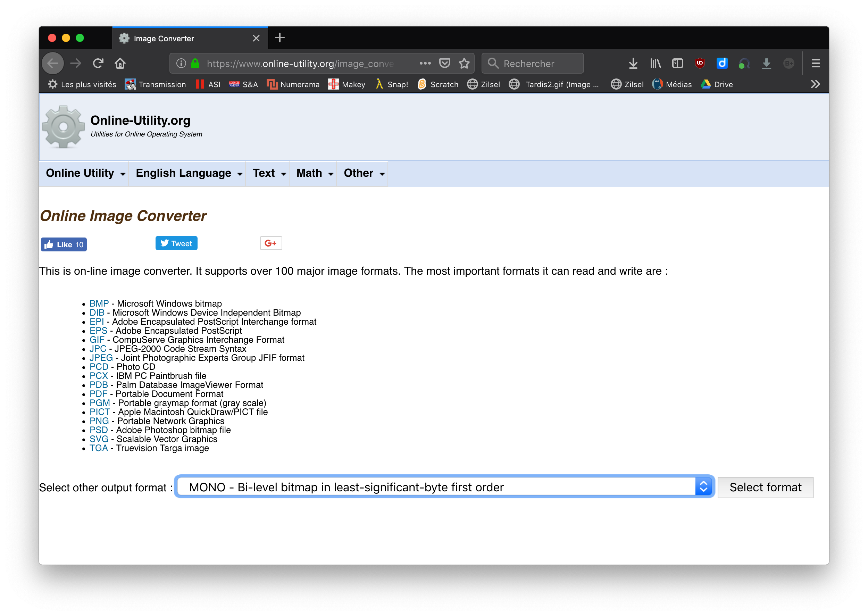Open the Transmission bookmark
The height and width of the screenshot is (616, 868).
[156, 84]
